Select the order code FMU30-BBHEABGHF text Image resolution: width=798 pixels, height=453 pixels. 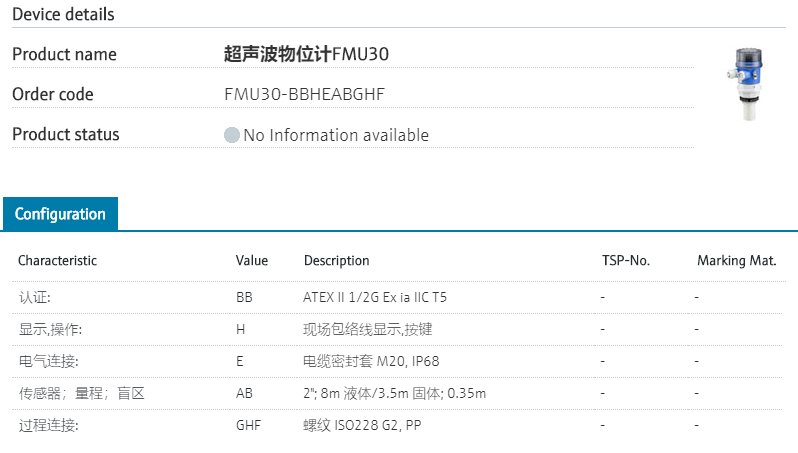tap(304, 94)
